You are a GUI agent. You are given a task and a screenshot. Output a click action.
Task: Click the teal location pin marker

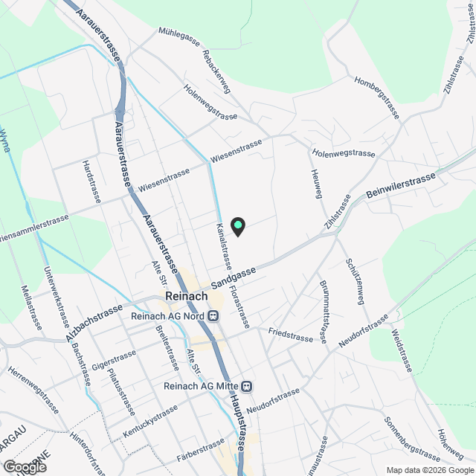238,227
